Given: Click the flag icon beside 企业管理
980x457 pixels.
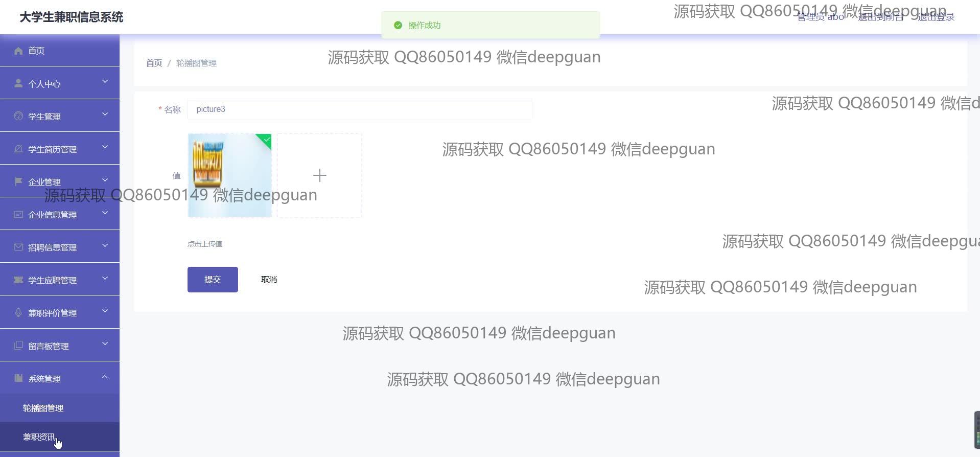Looking at the screenshot, I should (18, 181).
